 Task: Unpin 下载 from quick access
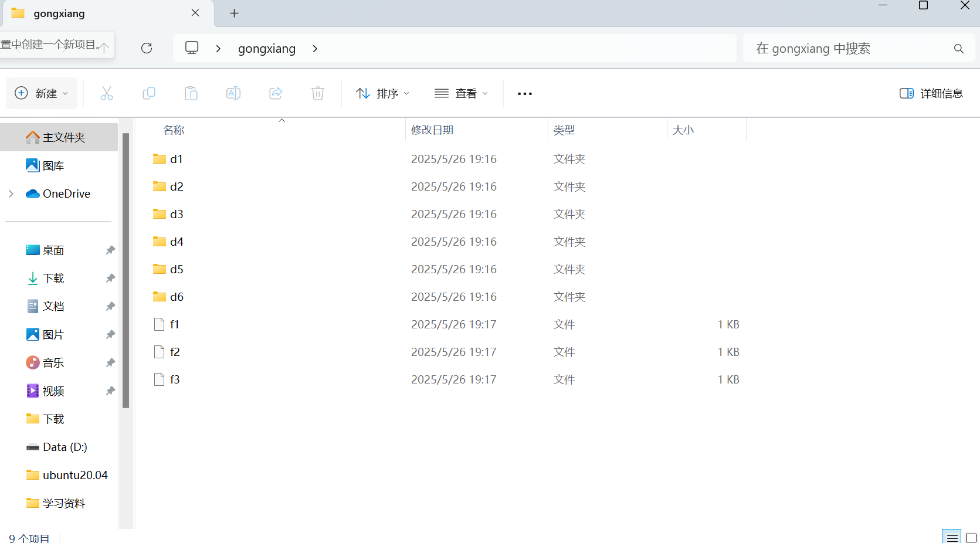(x=110, y=278)
